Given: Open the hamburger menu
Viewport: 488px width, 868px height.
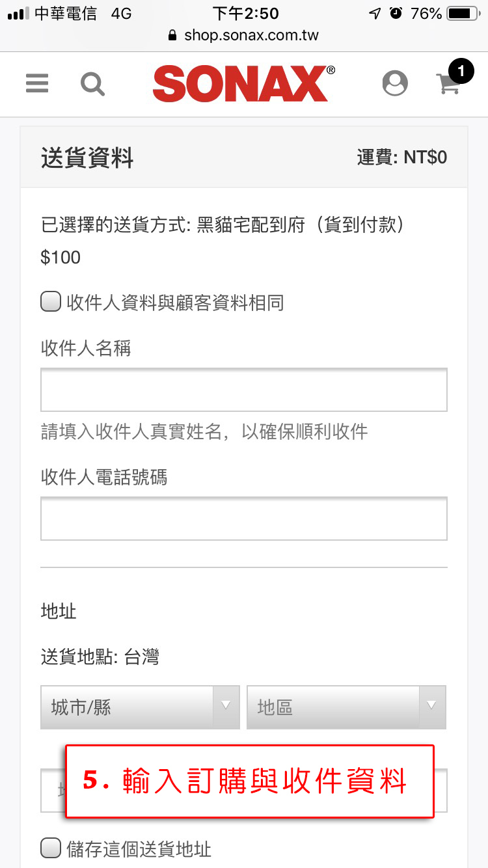Looking at the screenshot, I should click(37, 83).
